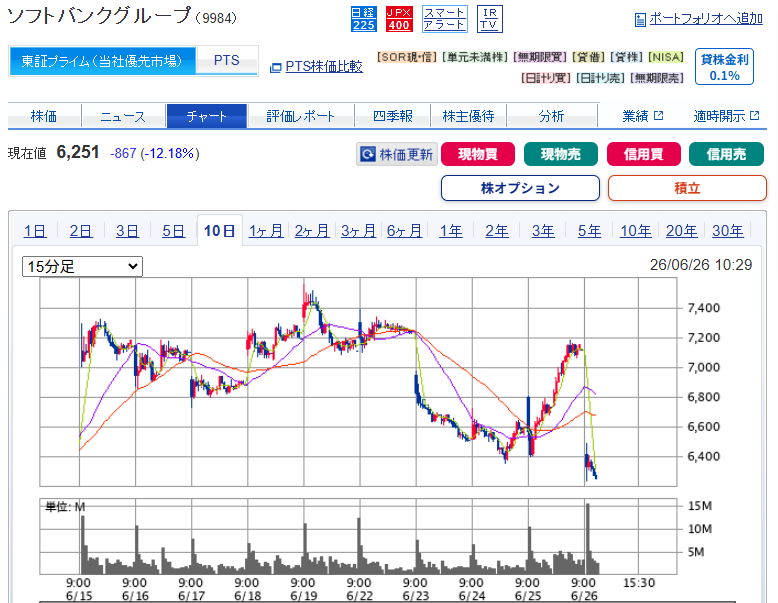
Task: Select the 5年 chart range
Action: (x=589, y=231)
